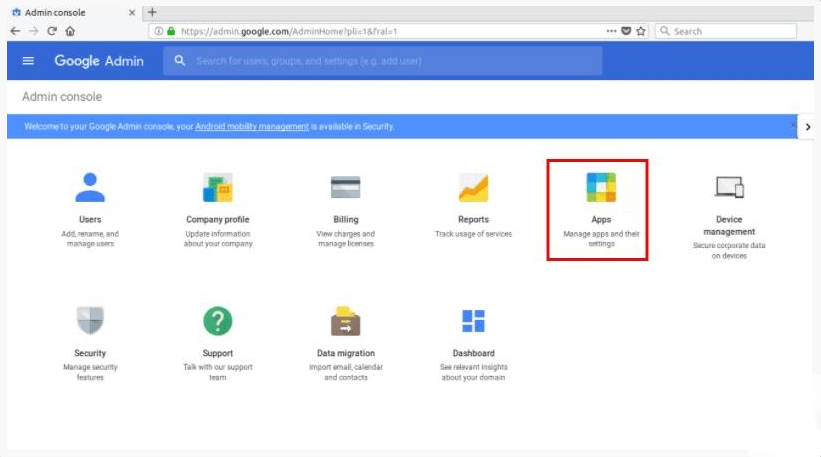The image size is (821, 457).
Task: Click the 'Admin console' page heading
Action: [x=62, y=97]
